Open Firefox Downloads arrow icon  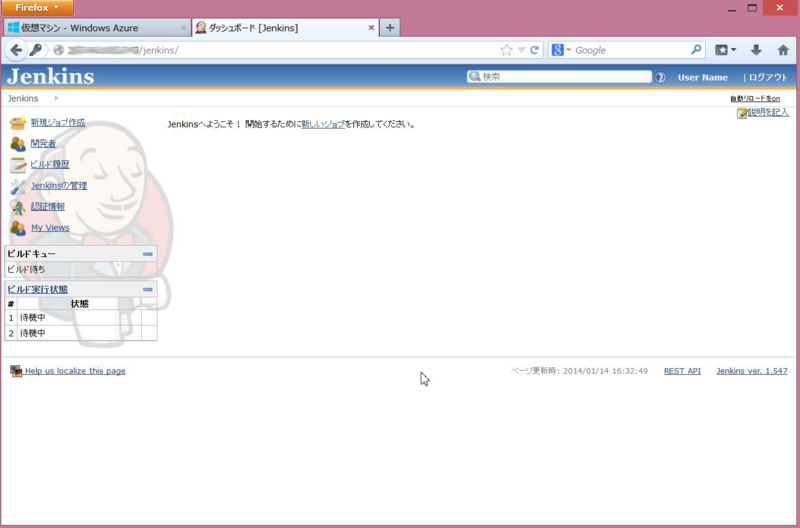pos(756,50)
